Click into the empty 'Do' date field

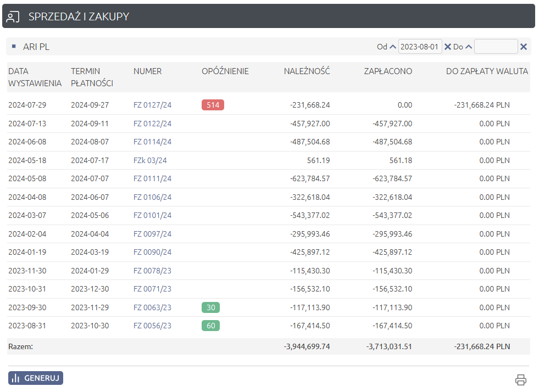pyautogui.click(x=496, y=47)
